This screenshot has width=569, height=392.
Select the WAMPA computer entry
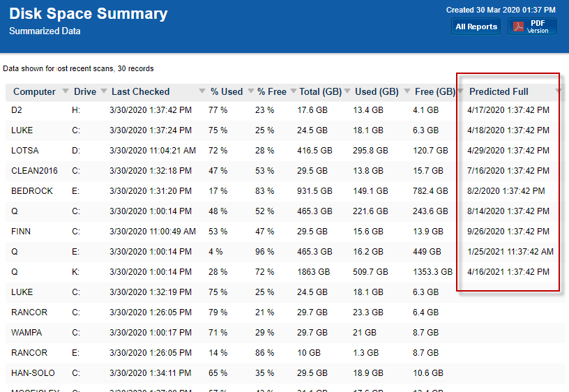[x=26, y=333]
